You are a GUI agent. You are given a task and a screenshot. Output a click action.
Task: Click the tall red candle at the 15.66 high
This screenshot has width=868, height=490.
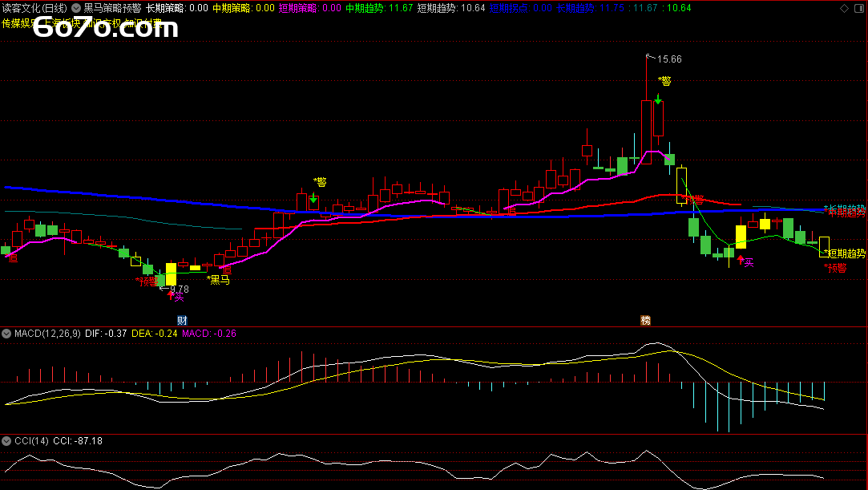[646, 132]
